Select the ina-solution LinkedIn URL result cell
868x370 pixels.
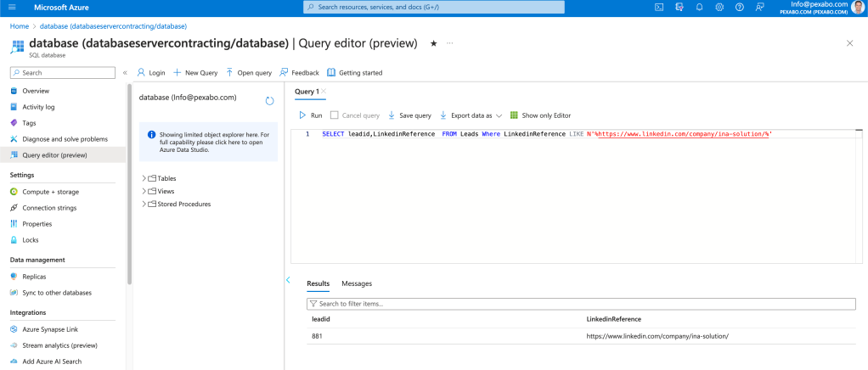pyautogui.click(x=657, y=336)
